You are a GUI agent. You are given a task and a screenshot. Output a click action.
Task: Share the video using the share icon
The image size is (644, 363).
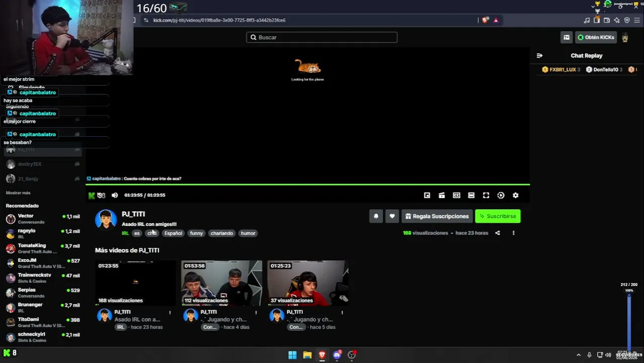(497, 233)
